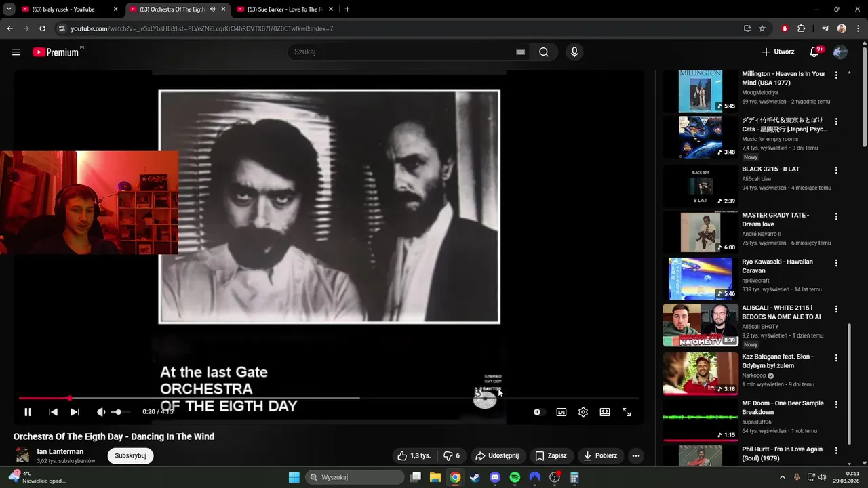The width and height of the screenshot is (868, 488).
Task: Open the on-screen keyboard icon in search
Action: [x=520, y=52]
